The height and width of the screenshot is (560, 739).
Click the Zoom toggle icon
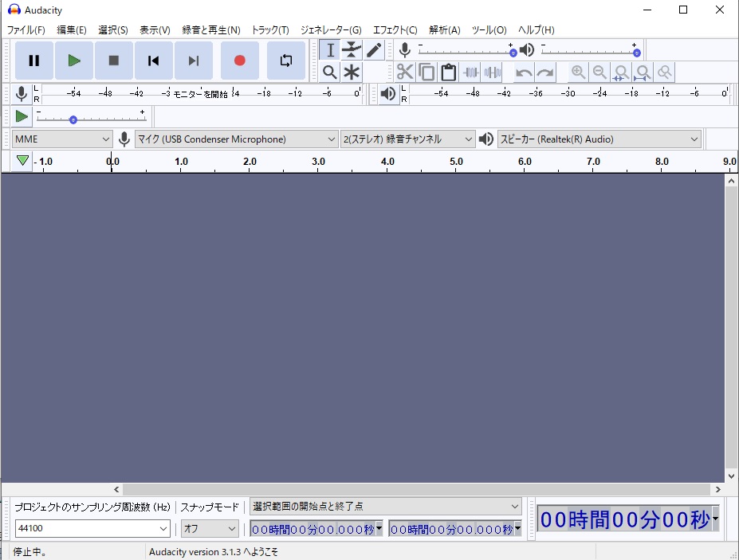(665, 72)
